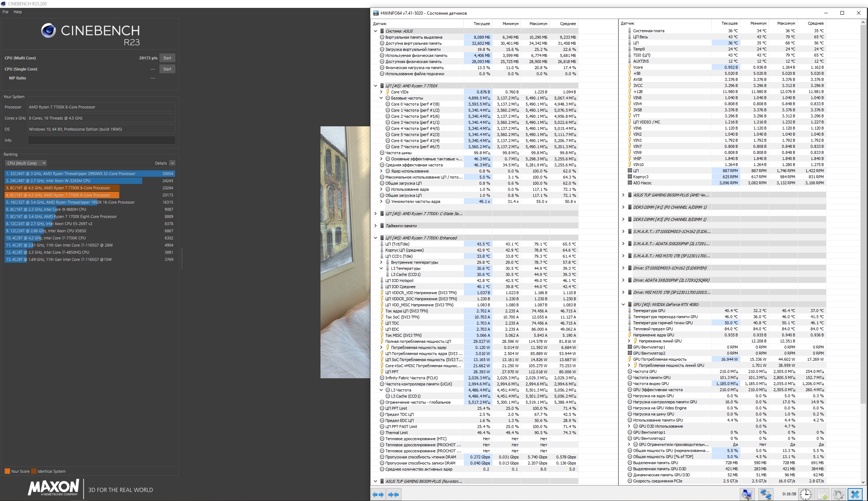Start logging with the document plus icon
868x501 pixels.
tap(823, 495)
